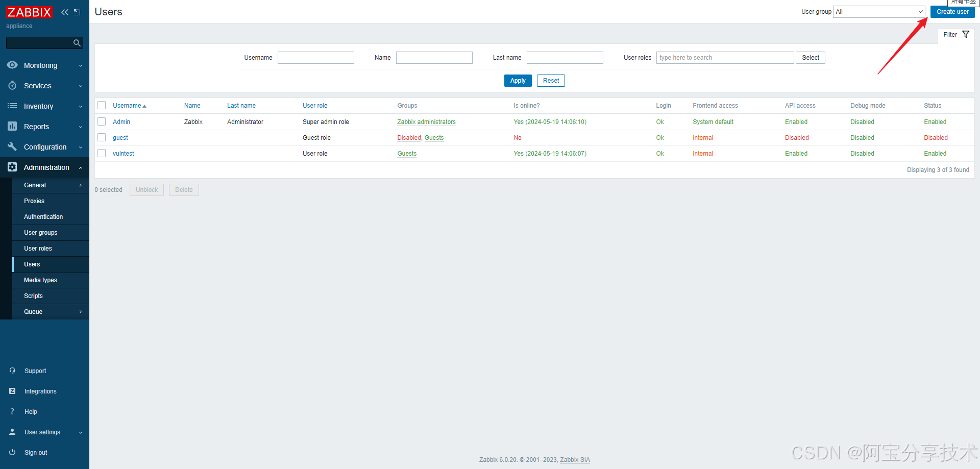Hide the sidebar using the square icon
The height and width of the screenshot is (469, 980).
click(77, 12)
